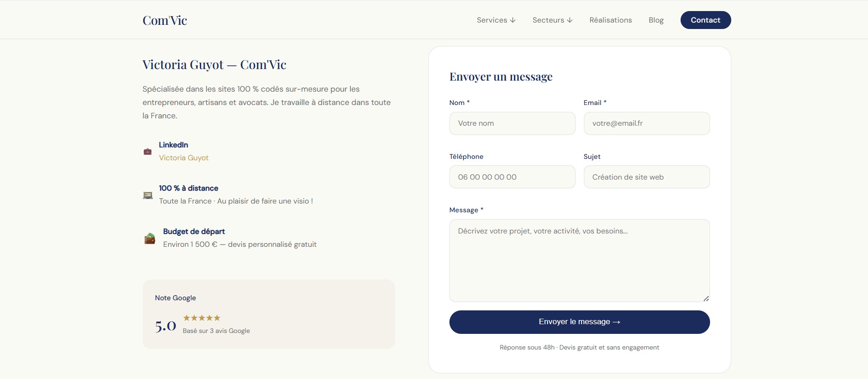
Task: Click the Message textarea resize handle
Action: (706, 298)
